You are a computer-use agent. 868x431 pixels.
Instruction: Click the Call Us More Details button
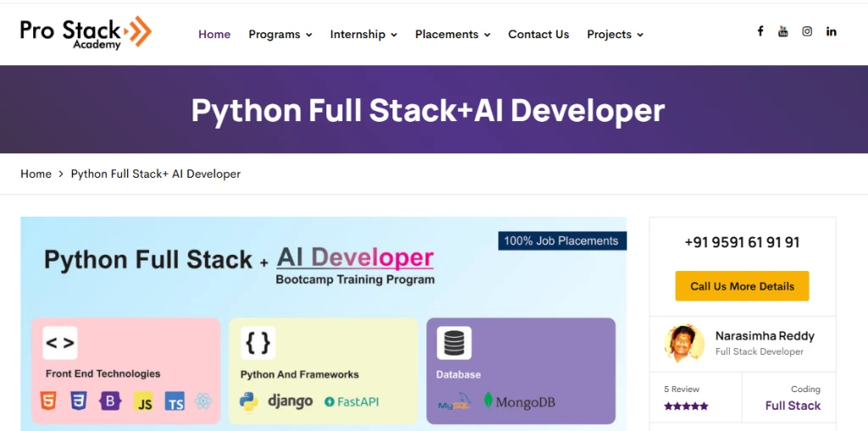coord(742,286)
